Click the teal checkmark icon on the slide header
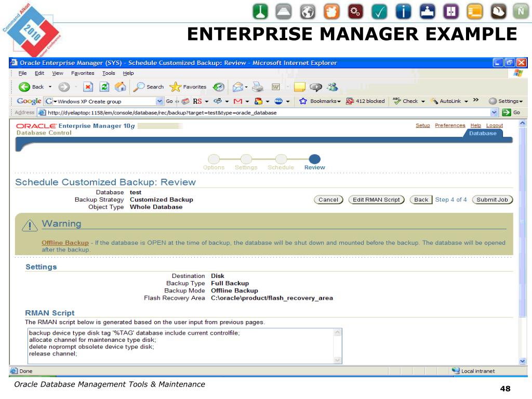This screenshot has width=532, height=399. [x=379, y=11]
